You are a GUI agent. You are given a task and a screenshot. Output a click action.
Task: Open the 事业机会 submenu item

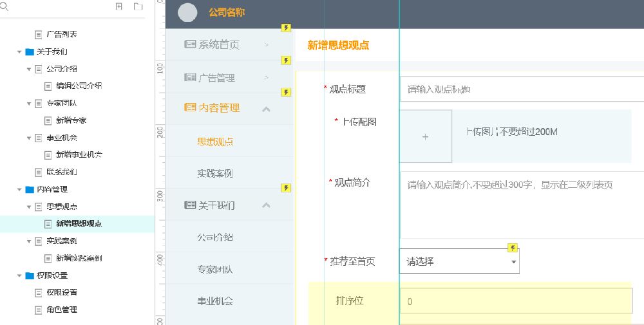[x=215, y=301]
